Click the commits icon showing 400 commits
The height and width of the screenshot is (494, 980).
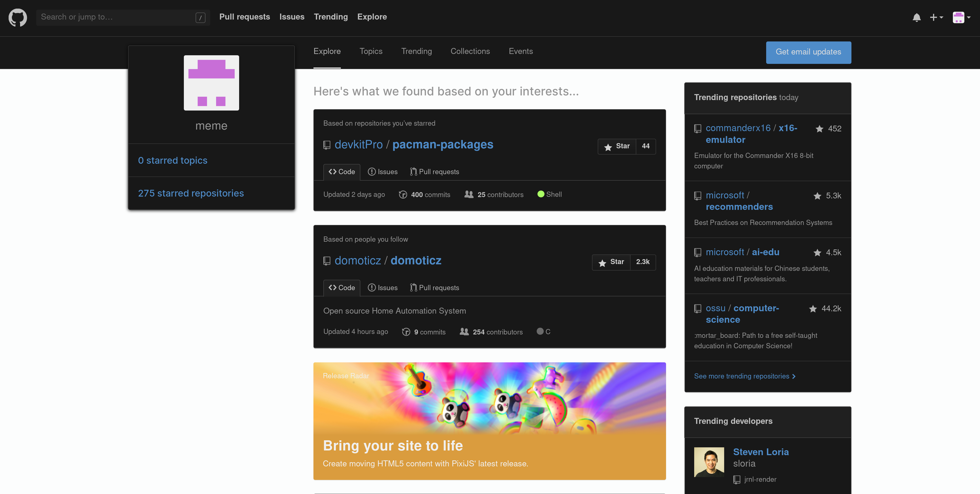403,194
